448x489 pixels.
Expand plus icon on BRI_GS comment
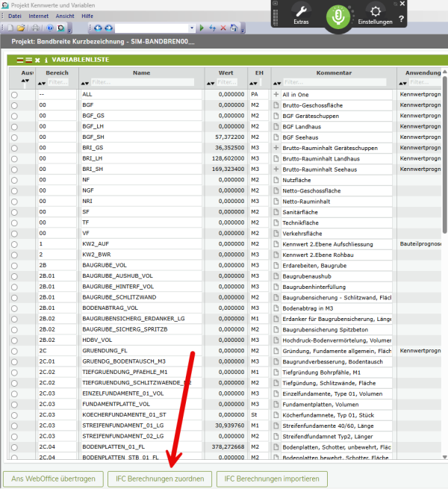click(x=276, y=148)
